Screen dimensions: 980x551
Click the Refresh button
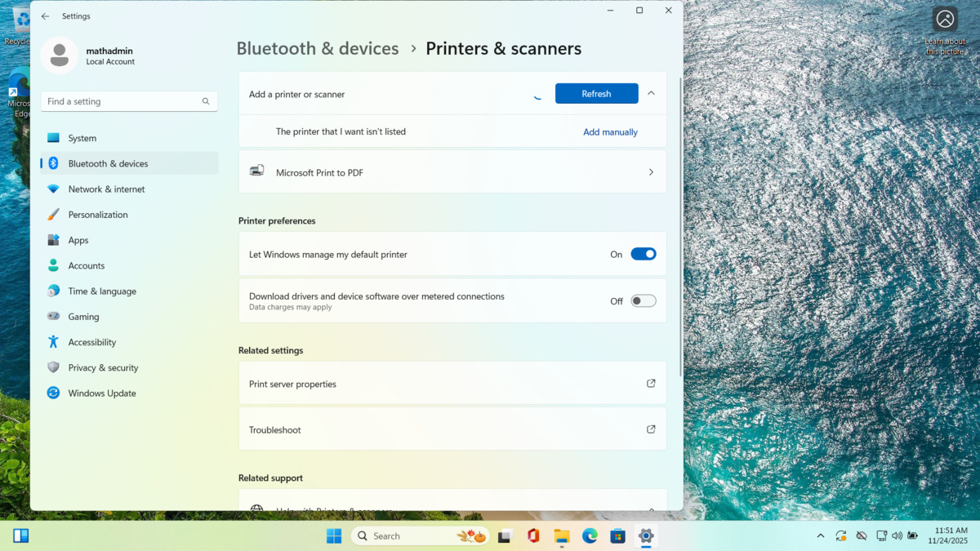pos(596,94)
